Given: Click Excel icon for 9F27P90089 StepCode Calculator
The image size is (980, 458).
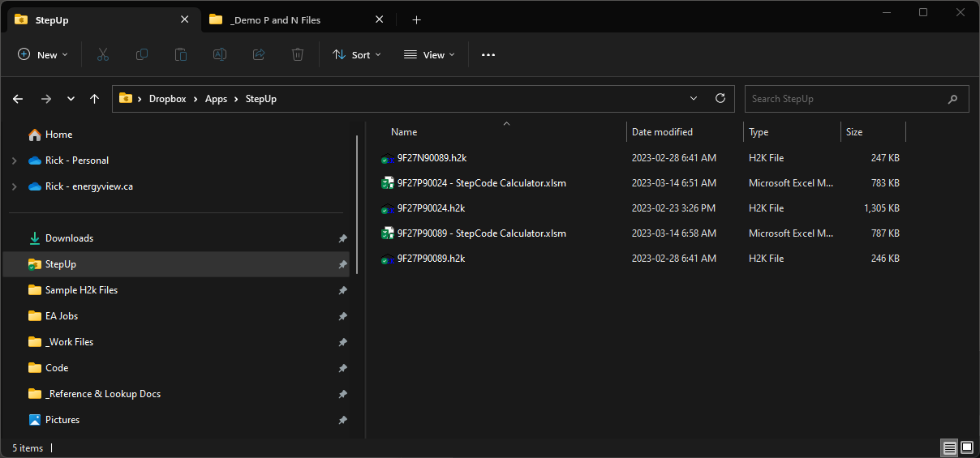Looking at the screenshot, I should (x=388, y=233).
